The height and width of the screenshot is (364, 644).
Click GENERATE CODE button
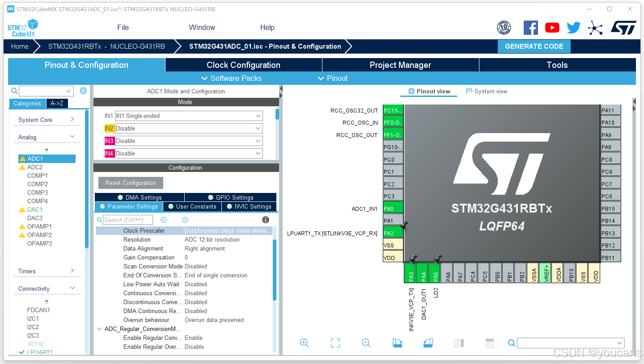tap(534, 46)
